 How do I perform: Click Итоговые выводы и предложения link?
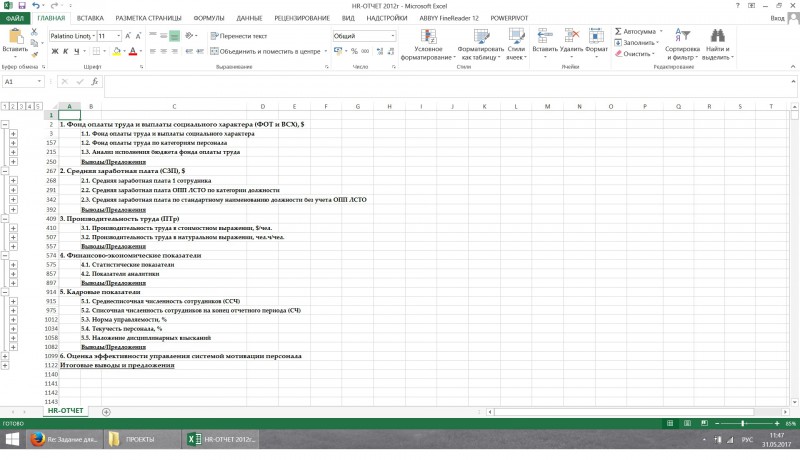pyautogui.click(x=117, y=365)
